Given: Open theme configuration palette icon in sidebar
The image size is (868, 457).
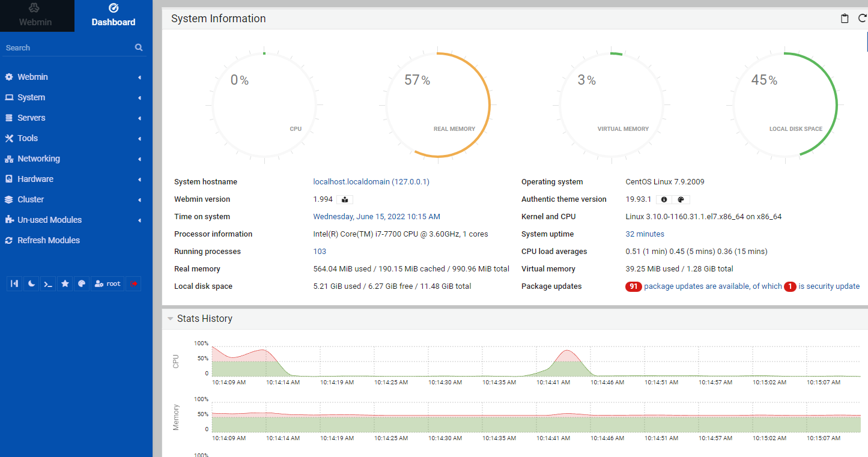Looking at the screenshot, I should [82, 284].
